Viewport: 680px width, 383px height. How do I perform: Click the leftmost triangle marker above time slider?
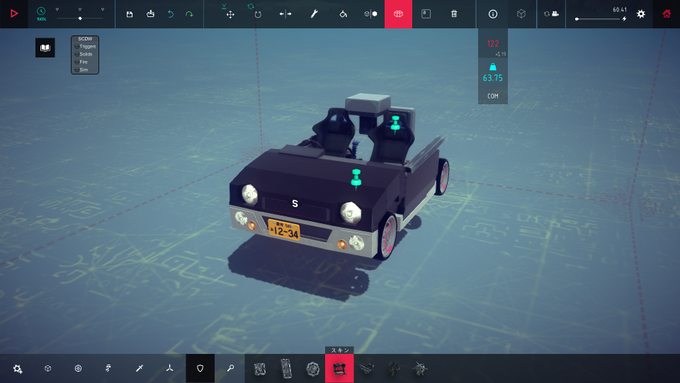pyautogui.click(x=57, y=9)
